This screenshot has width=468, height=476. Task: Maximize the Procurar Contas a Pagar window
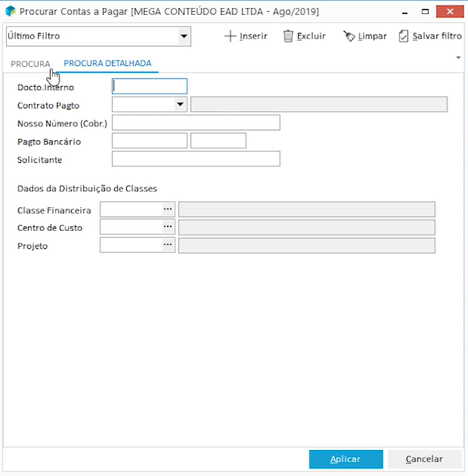pos(425,12)
